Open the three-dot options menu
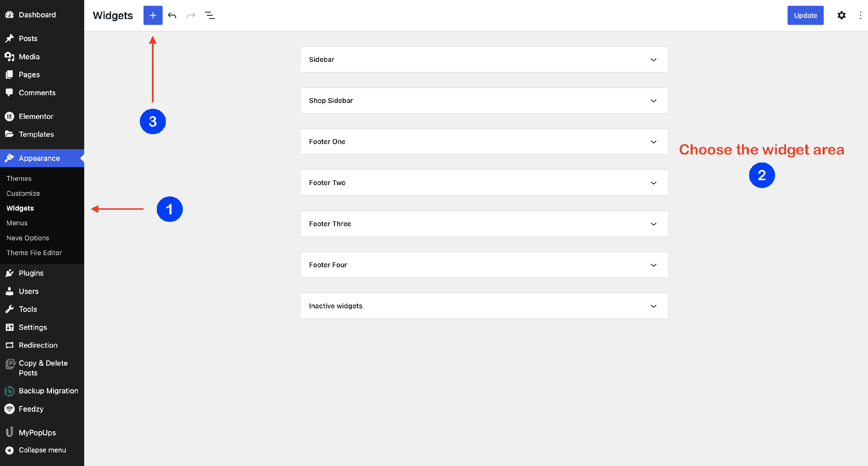The width and height of the screenshot is (868, 466). pos(860,15)
